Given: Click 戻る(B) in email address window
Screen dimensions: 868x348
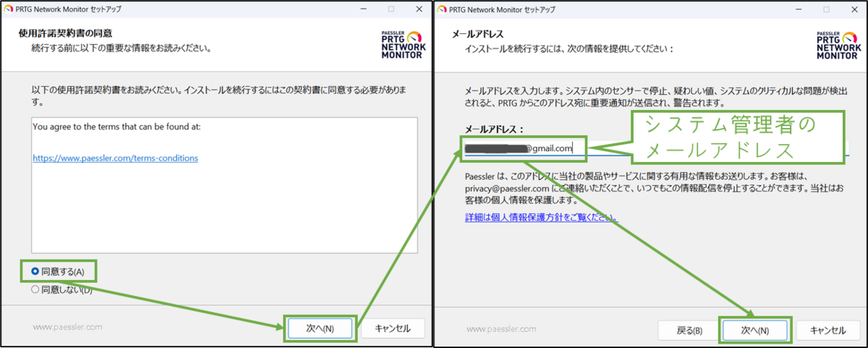Looking at the screenshot, I should 689,331.
